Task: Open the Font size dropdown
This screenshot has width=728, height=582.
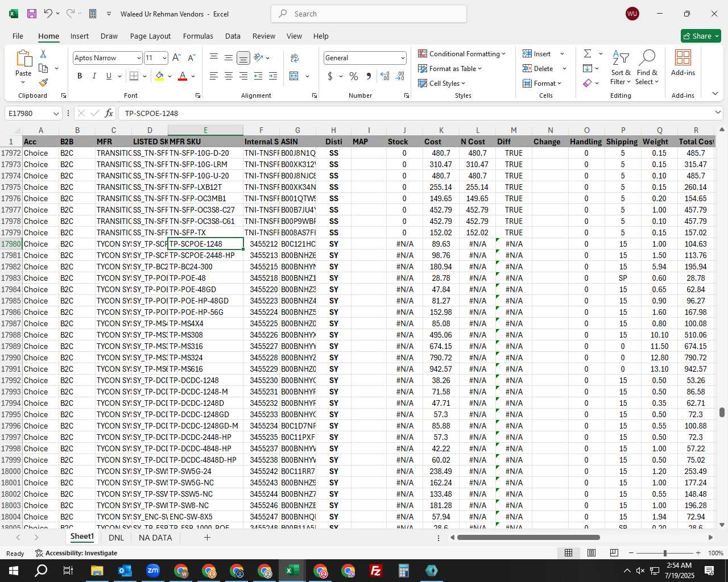Action: pyautogui.click(x=164, y=58)
